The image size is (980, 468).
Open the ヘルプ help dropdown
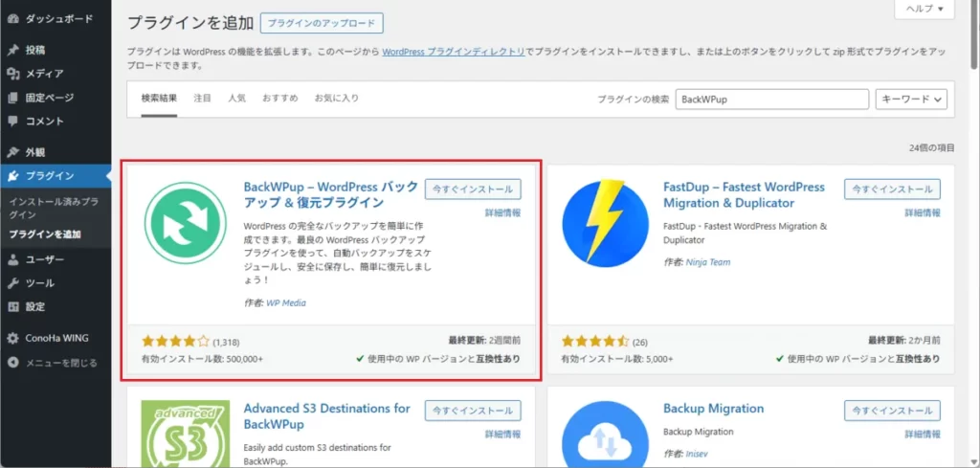click(x=924, y=9)
